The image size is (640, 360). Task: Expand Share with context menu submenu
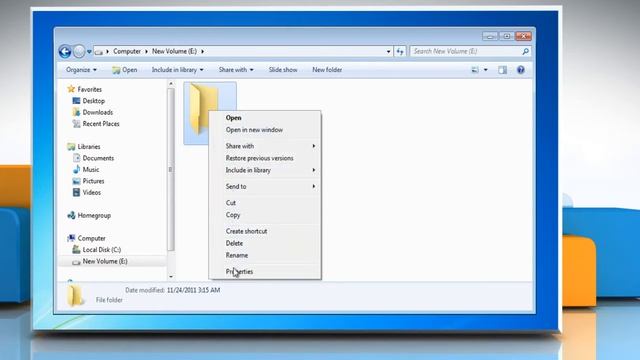pyautogui.click(x=264, y=146)
